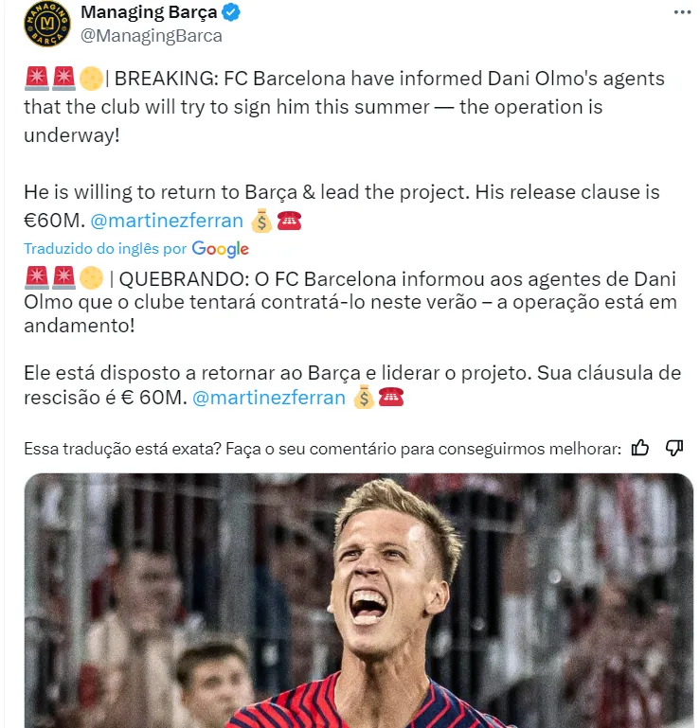
Task: Open the Managing Barça profile avatar
Action: tap(47, 24)
